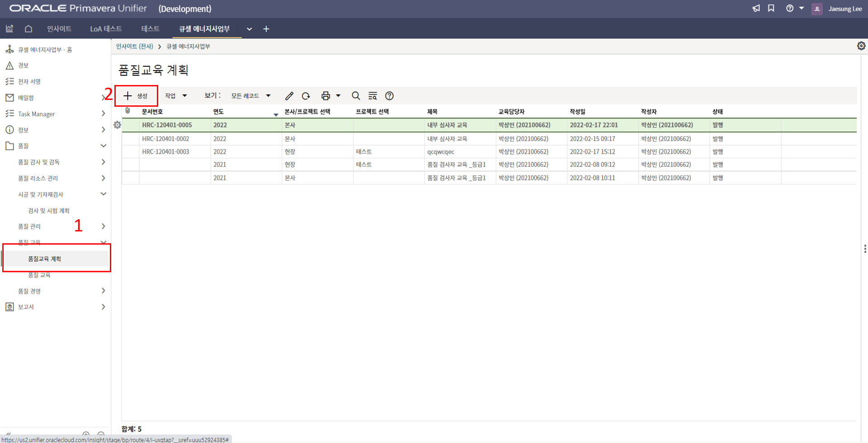Click the toolbar help question mark icon

click(x=389, y=96)
